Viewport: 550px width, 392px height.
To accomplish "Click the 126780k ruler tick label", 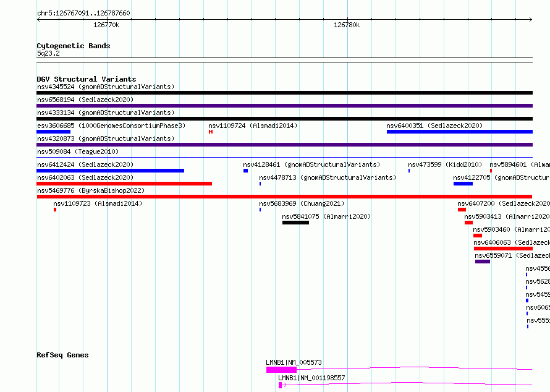I will tap(347, 25).
